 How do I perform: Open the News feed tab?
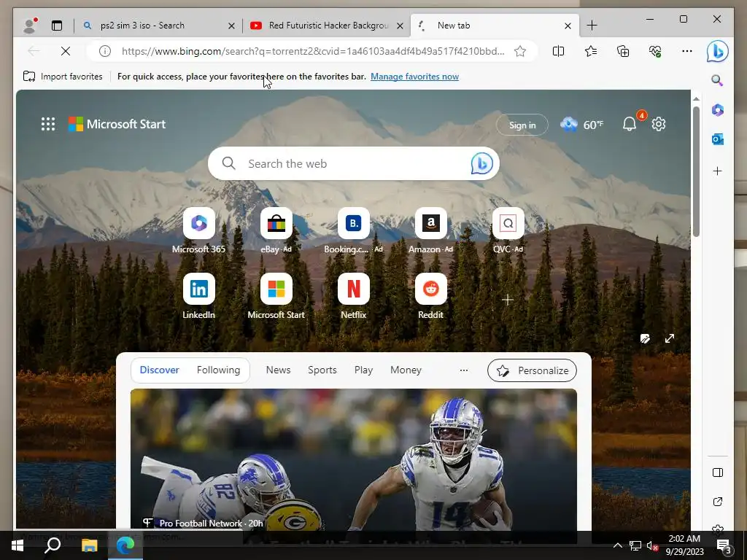[x=278, y=370]
